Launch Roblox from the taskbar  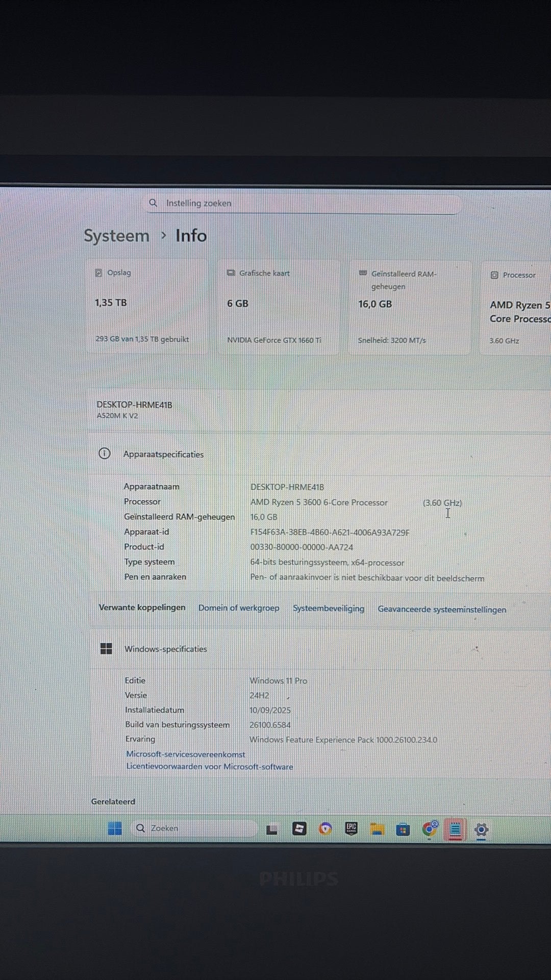pyautogui.click(x=299, y=829)
